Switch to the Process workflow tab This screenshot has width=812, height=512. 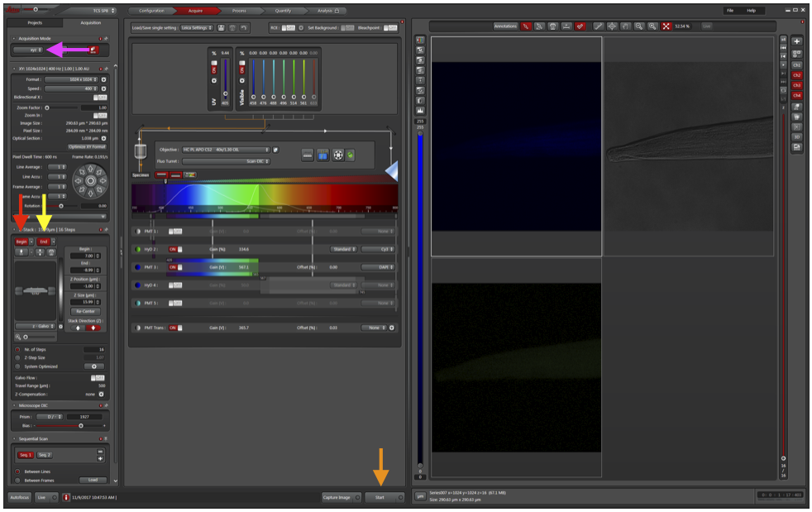tap(239, 11)
